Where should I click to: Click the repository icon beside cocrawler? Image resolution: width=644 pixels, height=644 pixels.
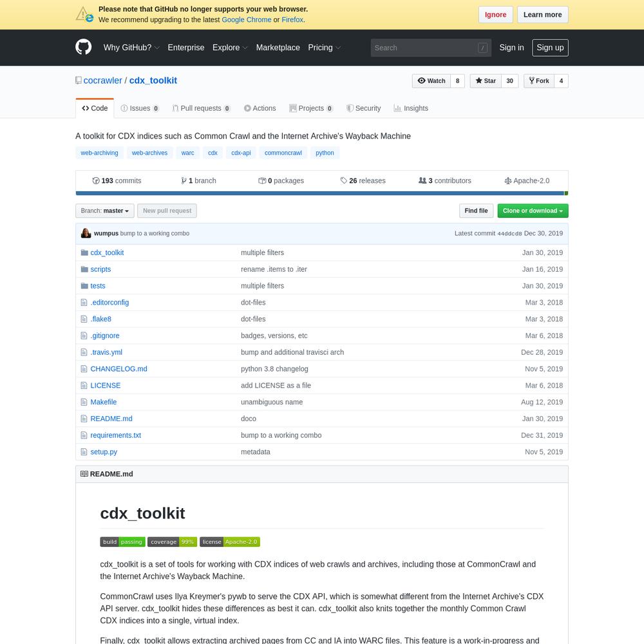click(79, 80)
